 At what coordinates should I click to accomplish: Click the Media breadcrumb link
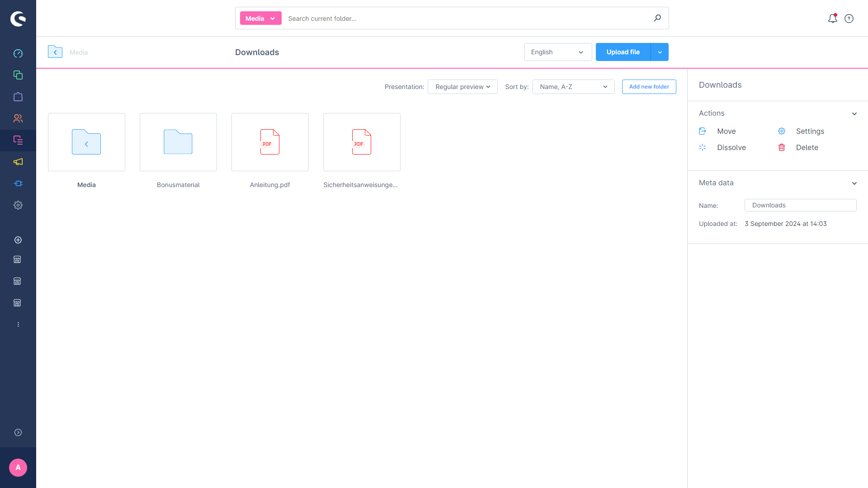[x=79, y=52]
